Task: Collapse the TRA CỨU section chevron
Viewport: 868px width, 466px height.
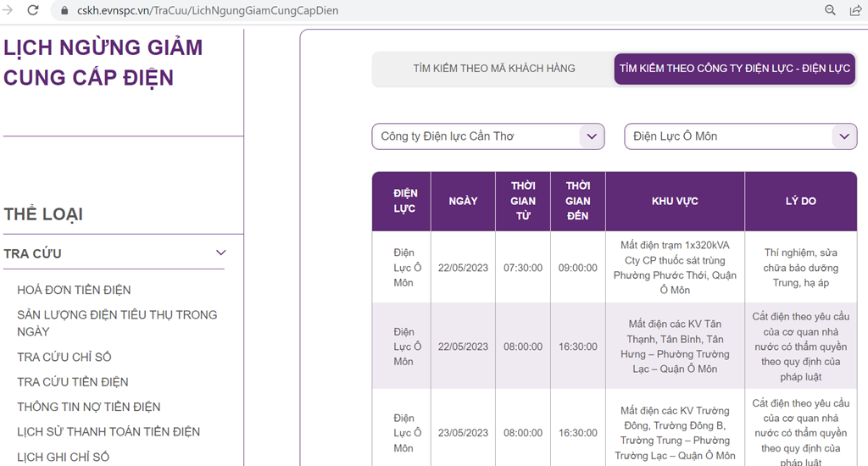Action: (221, 253)
